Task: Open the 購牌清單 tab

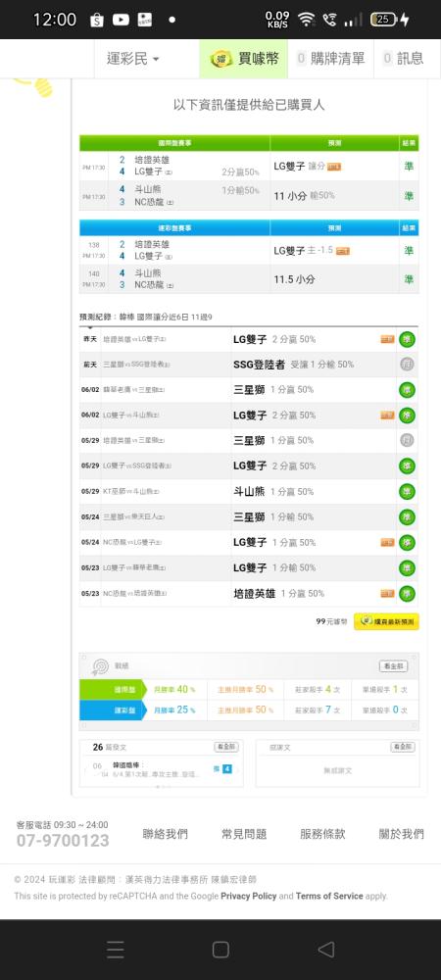Action: click(330, 59)
